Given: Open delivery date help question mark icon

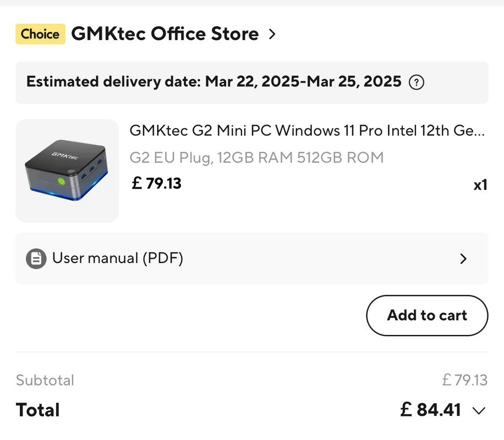Looking at the screenshot, I should coord(417,82).
